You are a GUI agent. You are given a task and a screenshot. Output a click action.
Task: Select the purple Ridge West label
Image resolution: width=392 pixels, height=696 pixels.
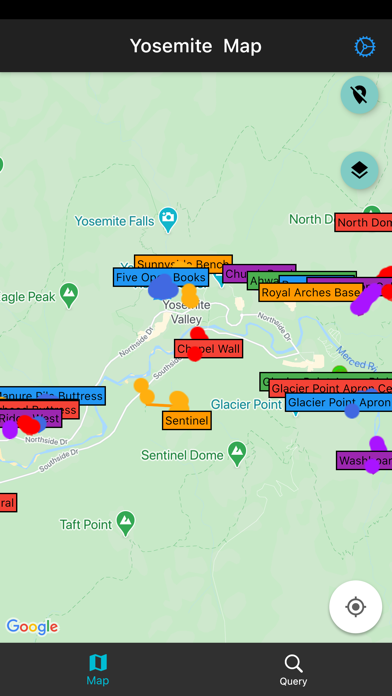(30, 418)
